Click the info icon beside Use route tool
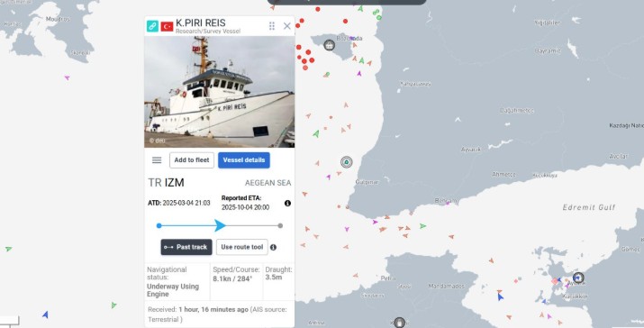This screenshot has height=328, width=644. [273, 248]
